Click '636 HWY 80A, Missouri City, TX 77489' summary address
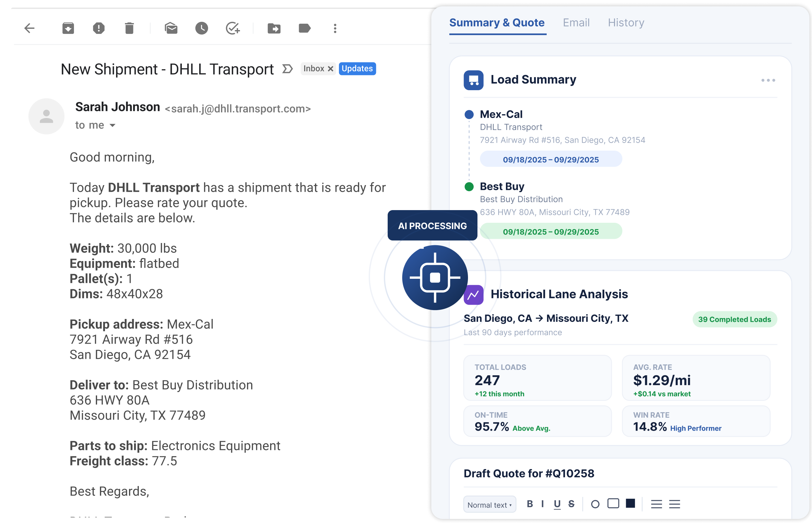The width and height of the screenshot is (812, 524). [x=555, y=212]
